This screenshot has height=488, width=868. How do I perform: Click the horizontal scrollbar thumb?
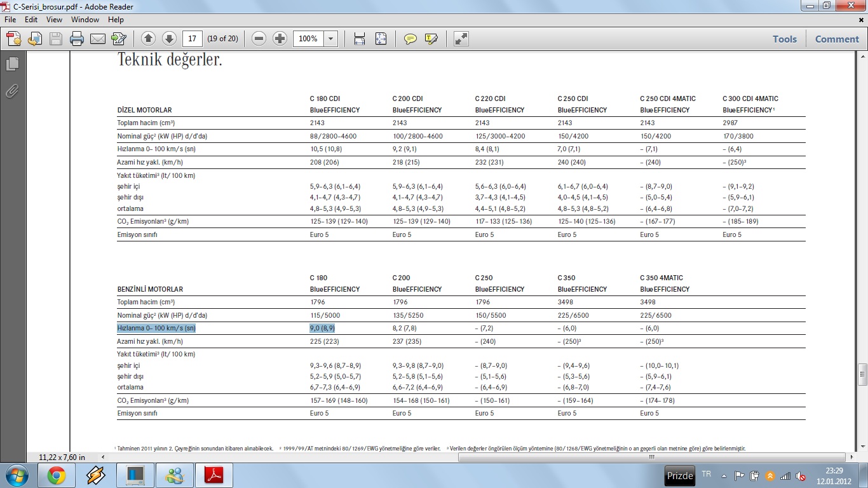(x=651, y=457)
